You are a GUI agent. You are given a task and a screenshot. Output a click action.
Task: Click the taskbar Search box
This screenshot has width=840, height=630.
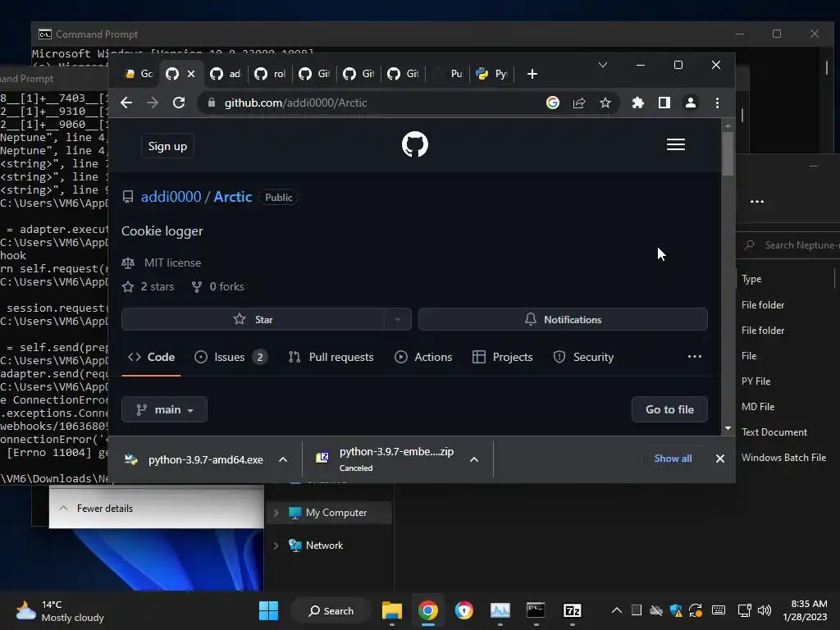tap(331, 610)
